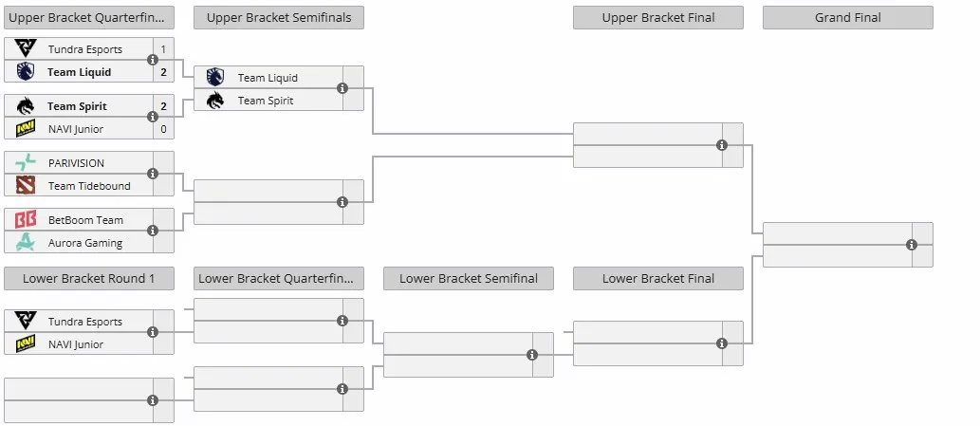
Task: Open the Lower Bracket Semifinal info icon
Action: click(532, 355)
